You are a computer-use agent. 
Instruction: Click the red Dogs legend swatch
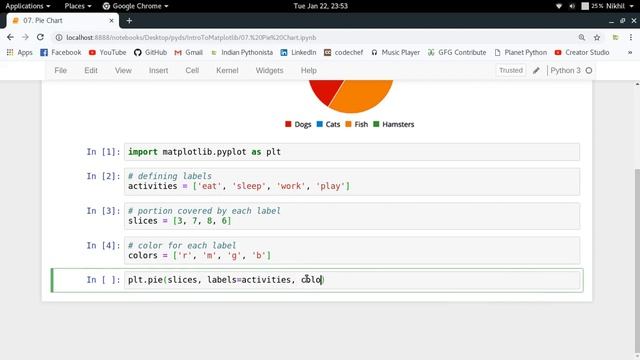coord(288,124)
